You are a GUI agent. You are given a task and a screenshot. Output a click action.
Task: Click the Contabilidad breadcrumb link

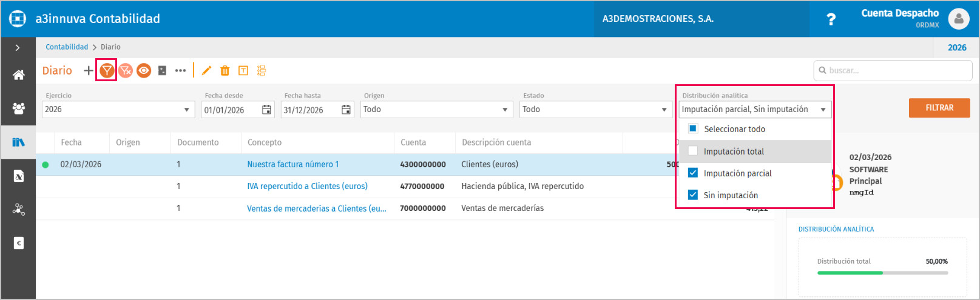click(67, 47)
